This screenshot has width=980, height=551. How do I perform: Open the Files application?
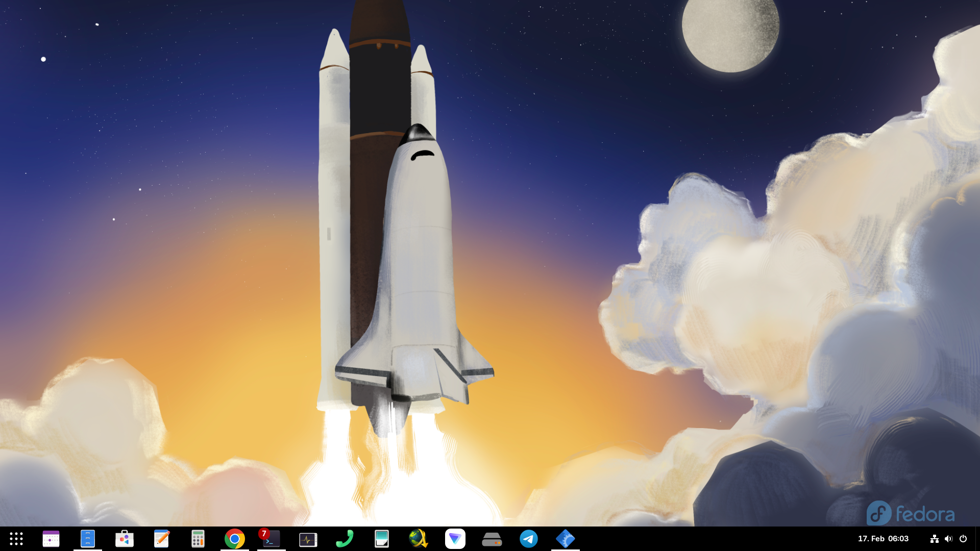click(x=88, y=539)
